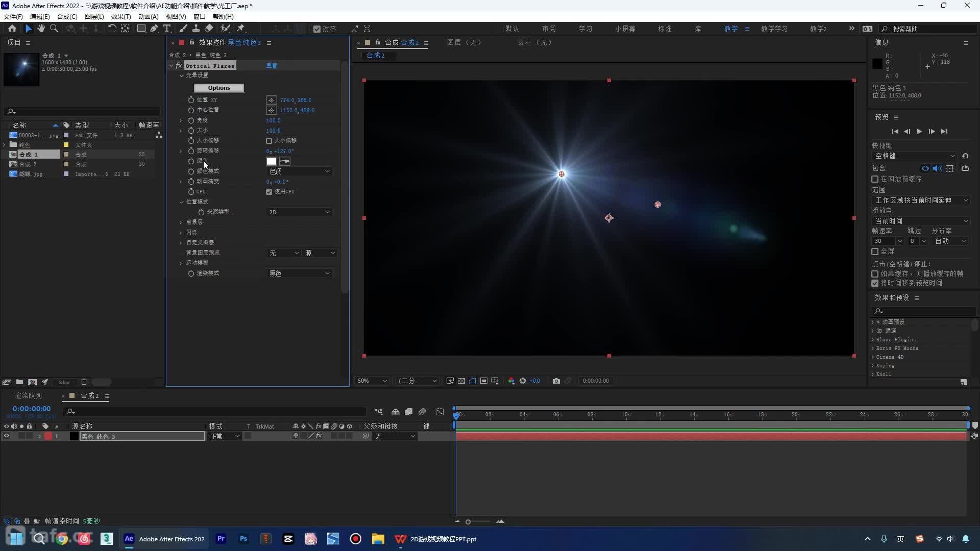Screen dimensions: 980x551
Task: Open the region of interest button
Action: [484, 381]
